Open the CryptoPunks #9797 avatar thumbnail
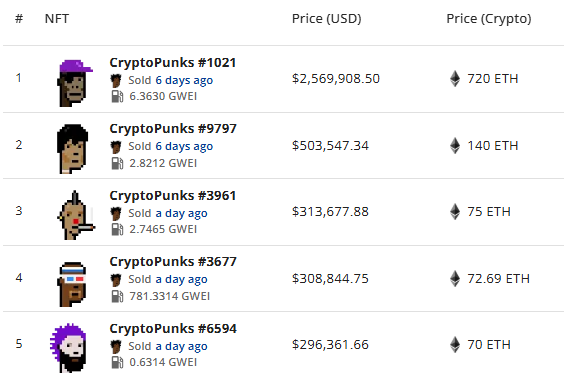Image resolution: width=564 pixels, height=378 pixels. (x=73, y=149)
